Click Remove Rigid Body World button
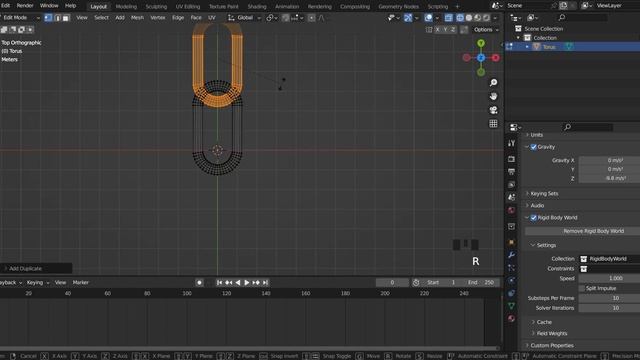The width and height of the screenshot is (640, 360). point(582,231)
